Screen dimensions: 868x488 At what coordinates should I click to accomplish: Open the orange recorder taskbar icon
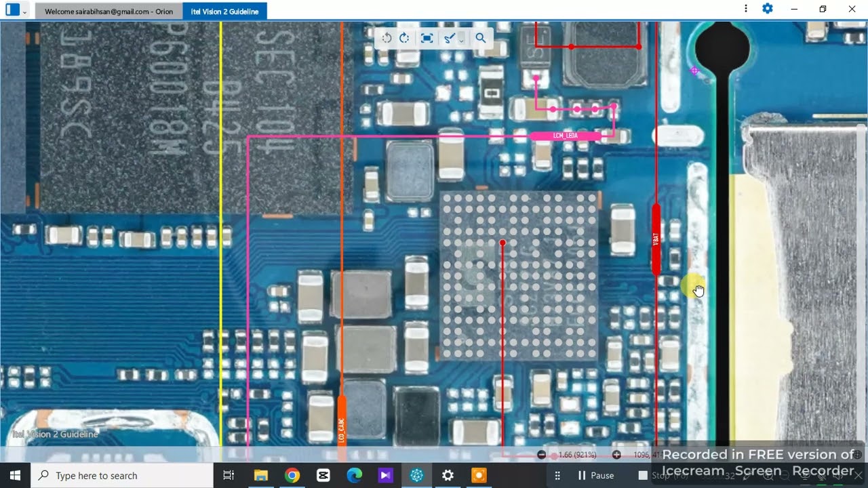click(479, 476)
